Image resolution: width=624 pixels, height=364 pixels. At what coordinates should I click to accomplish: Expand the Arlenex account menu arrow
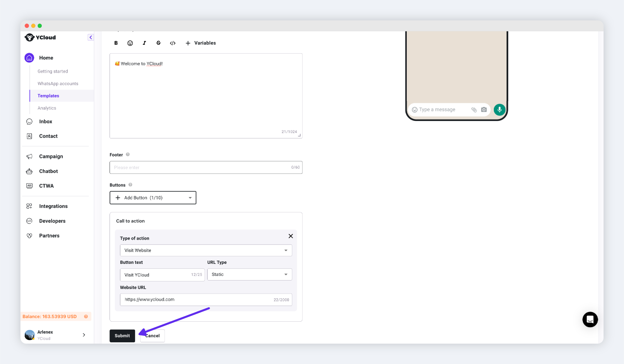tap(84, 335)
